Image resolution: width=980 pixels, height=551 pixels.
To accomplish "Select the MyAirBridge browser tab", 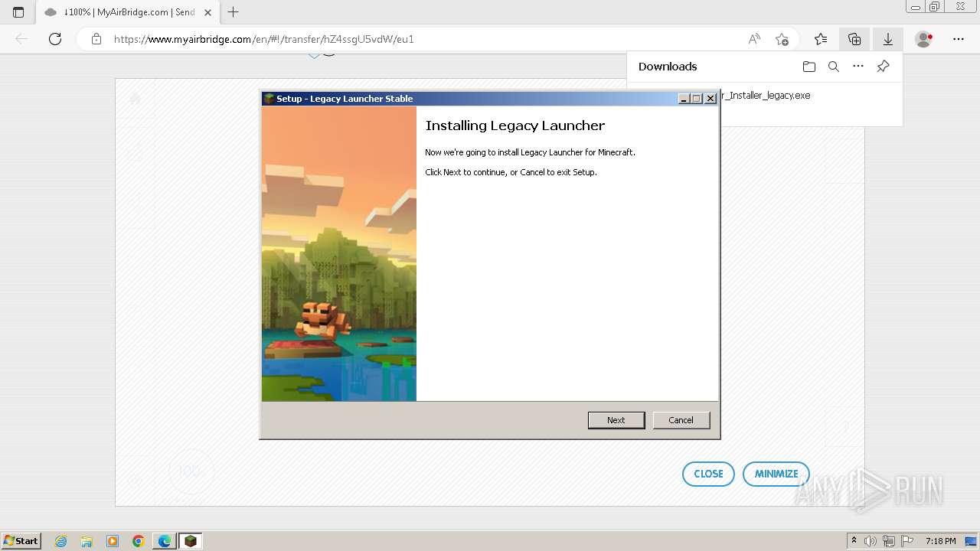I will click(x=128, y=12).
